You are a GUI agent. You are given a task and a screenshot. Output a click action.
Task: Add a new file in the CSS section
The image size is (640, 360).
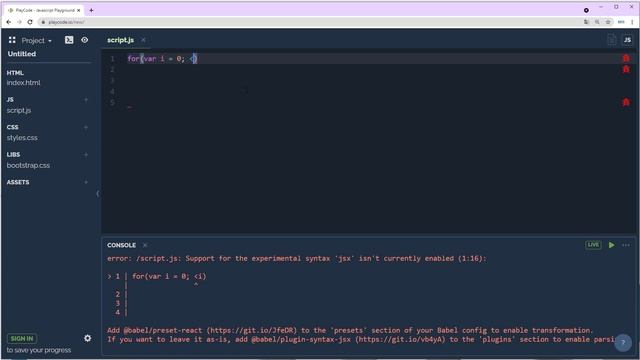pyautogui.click(x=86, y=127)
